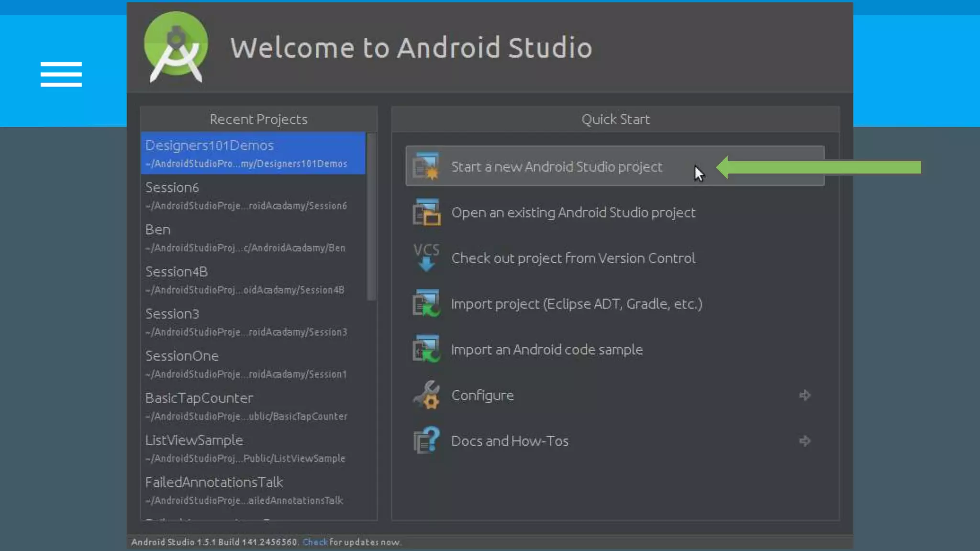The height and width of the screenshot is (551, 980).
Task: Click the path ending in ublic/BasicTapCounter
Action: click(x=246, y=416)
